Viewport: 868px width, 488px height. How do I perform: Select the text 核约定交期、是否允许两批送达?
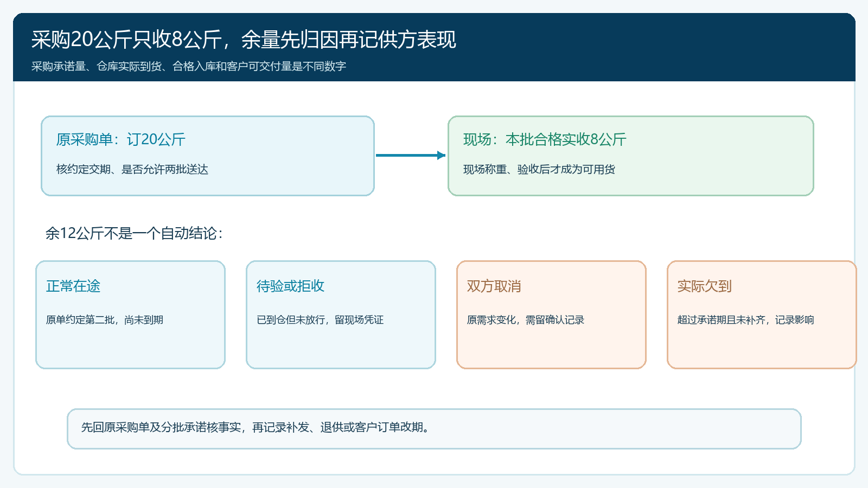tap(132, 169)
